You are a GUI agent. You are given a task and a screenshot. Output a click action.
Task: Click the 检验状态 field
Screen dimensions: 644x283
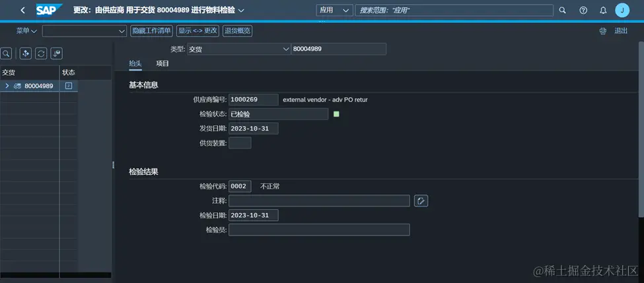click(279, 114)
